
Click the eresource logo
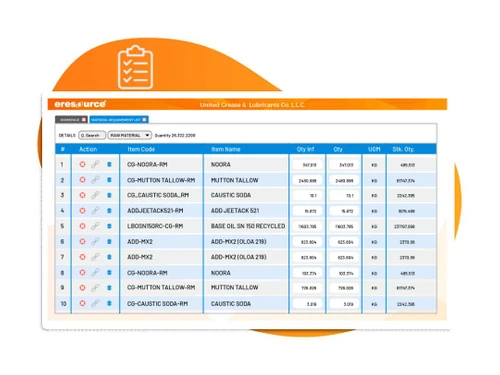80,104
